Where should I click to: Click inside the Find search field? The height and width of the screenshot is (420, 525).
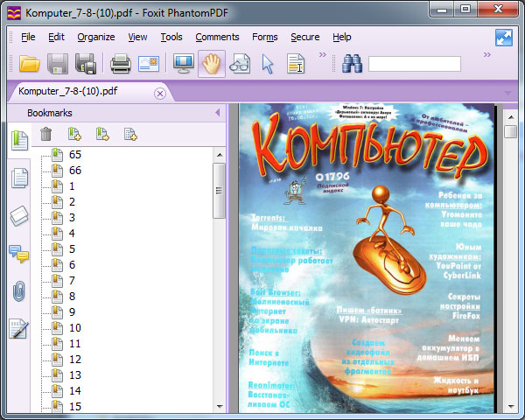[x=414, y=64]
